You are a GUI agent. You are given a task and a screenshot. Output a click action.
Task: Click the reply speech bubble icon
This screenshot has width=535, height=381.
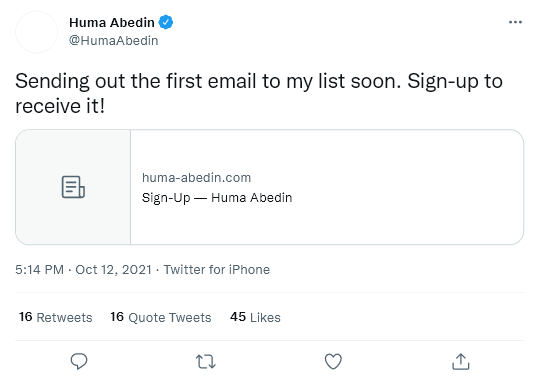[79, 361]
